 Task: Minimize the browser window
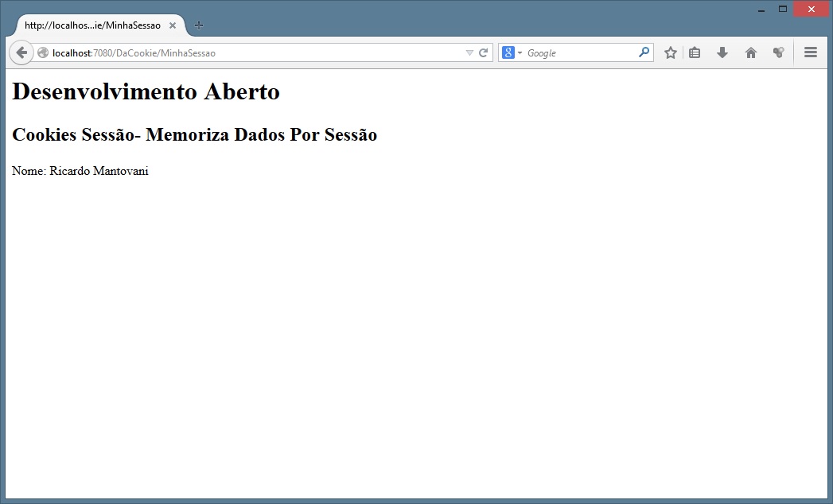[x=761, y=10]
